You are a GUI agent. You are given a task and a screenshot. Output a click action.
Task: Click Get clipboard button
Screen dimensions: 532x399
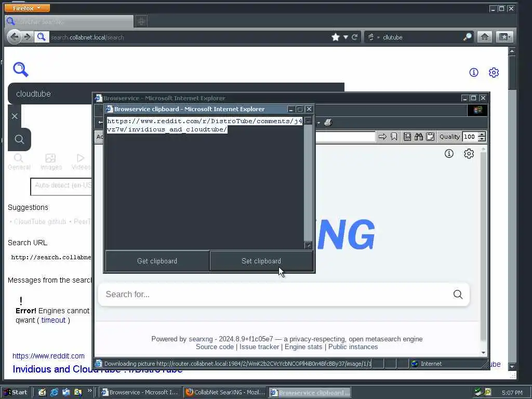pyautogui.click(x=157, y=261)
